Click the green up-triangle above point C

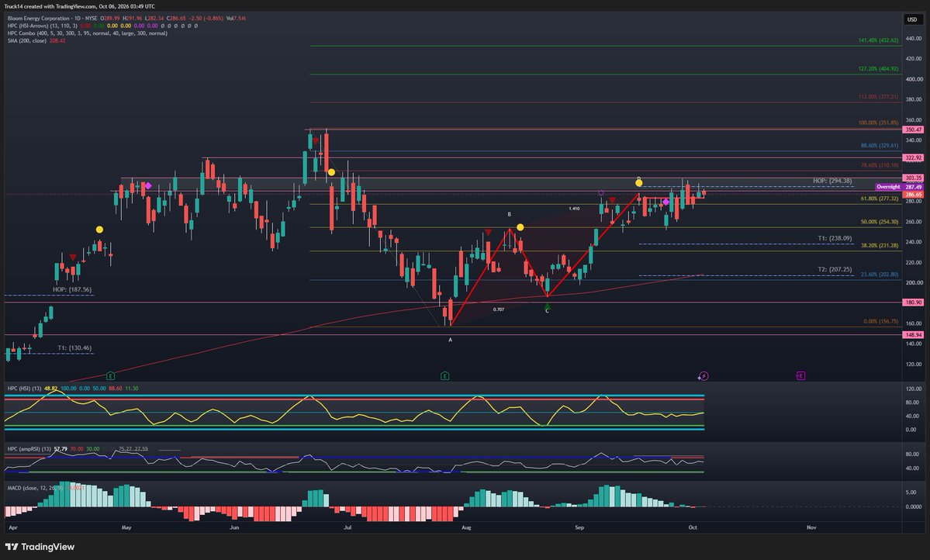coord(548,306)
